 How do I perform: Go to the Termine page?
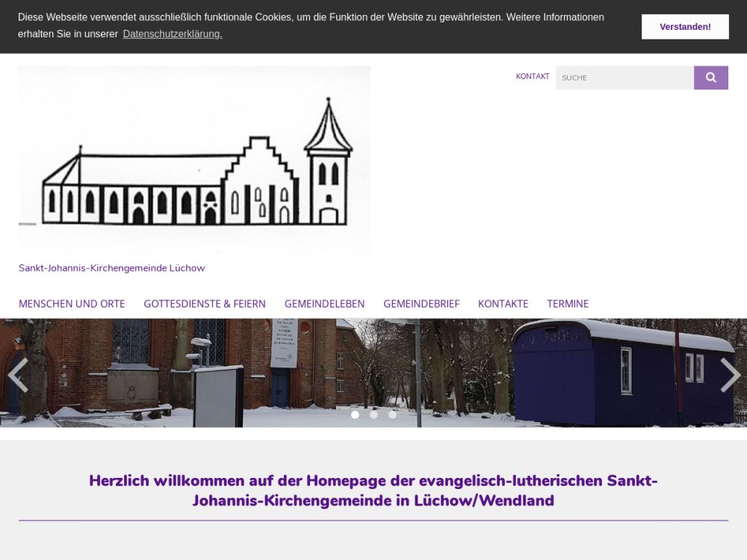tap(568, 304)
